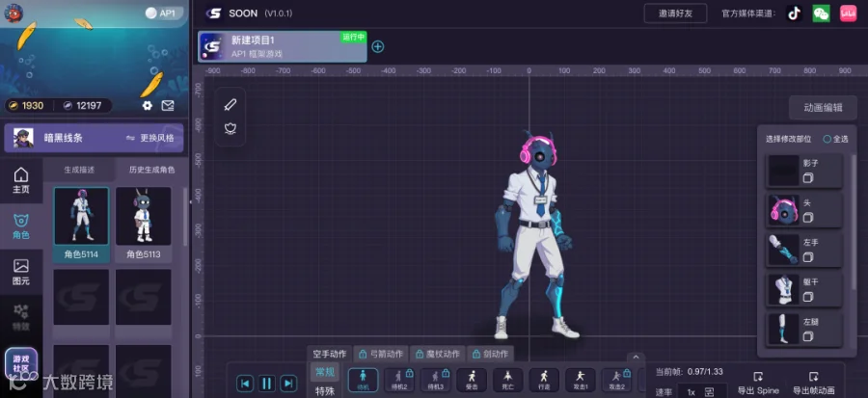This screenshot has width=868, height=398.
Task: Pause the animation playback
Action: coord(266,384)
